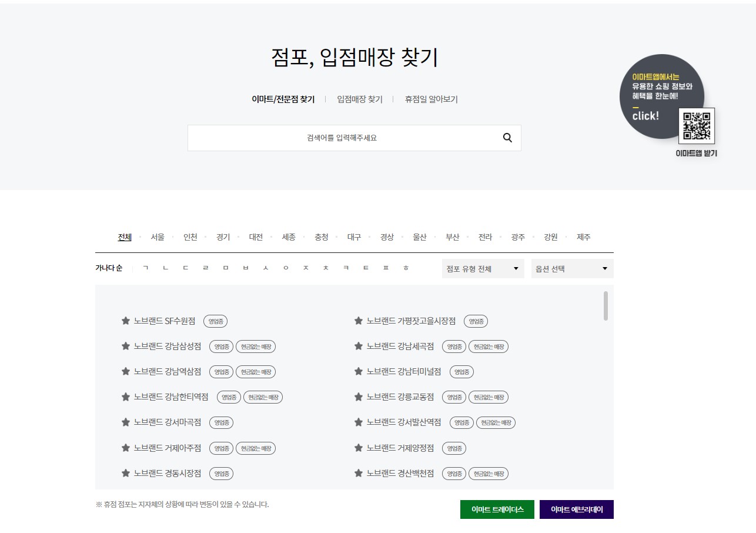This screenshot has height=533, width=756.
Task: Open the 휴점일 알아보기 tab
Action: (x=431, y=99)
